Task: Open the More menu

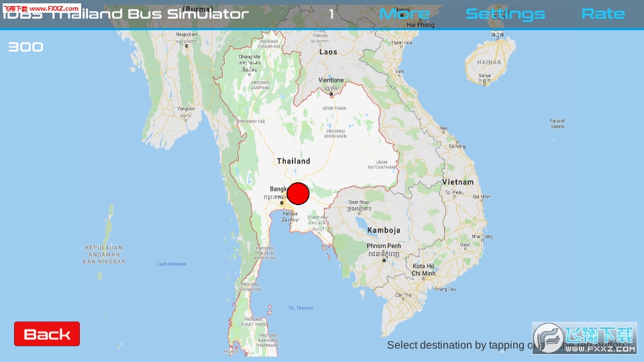Action: 404,14
